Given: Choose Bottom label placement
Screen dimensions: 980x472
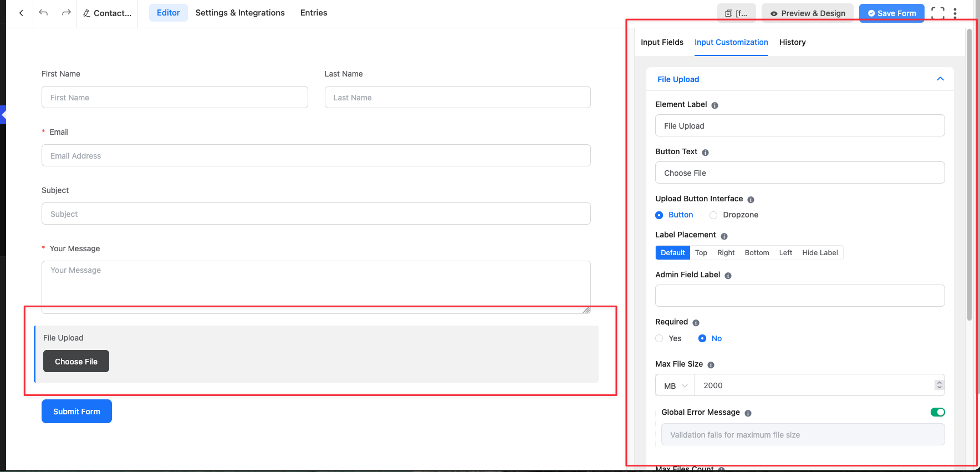Looking at the screenshot, I should pyautogui.click(x=757, y=252).
